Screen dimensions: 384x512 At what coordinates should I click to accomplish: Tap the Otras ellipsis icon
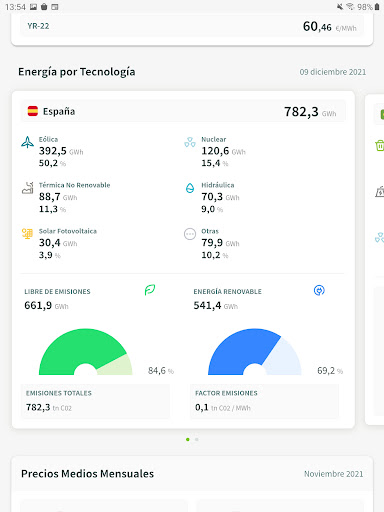click(x=190, y=234)
